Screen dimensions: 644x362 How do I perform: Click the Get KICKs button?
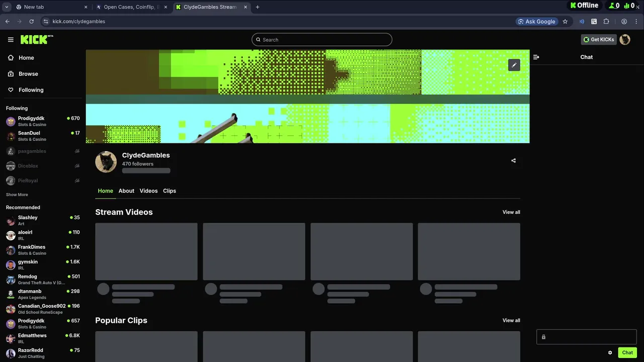point(599,40)
